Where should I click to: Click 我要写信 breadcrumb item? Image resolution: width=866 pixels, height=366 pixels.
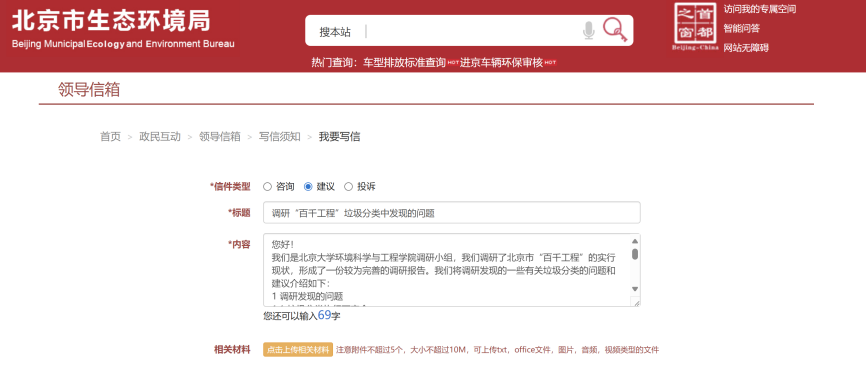point(340,137)
